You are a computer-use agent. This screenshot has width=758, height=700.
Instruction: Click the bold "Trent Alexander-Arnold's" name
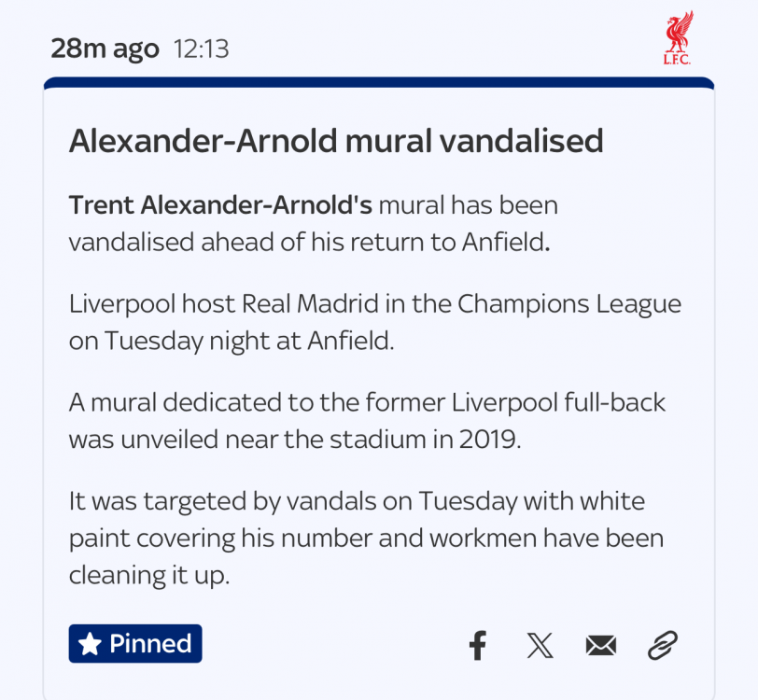(x=220, y=204)
